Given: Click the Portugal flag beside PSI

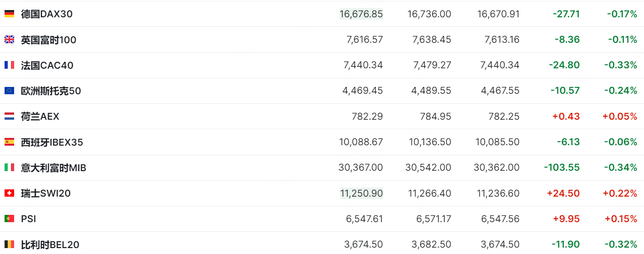Looking at the screenshot, I should (9, 219).
